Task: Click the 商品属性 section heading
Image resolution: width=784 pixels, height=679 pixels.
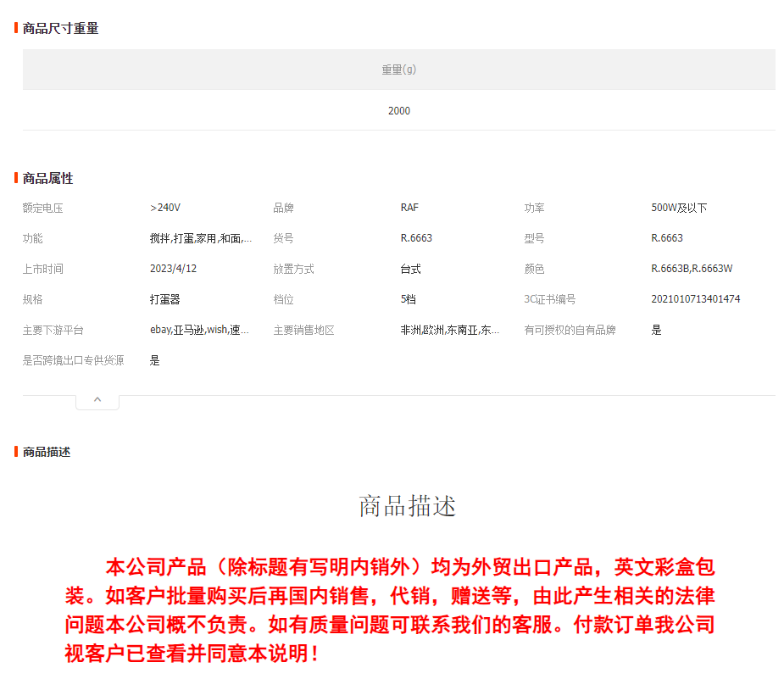Action: point(48,179)
